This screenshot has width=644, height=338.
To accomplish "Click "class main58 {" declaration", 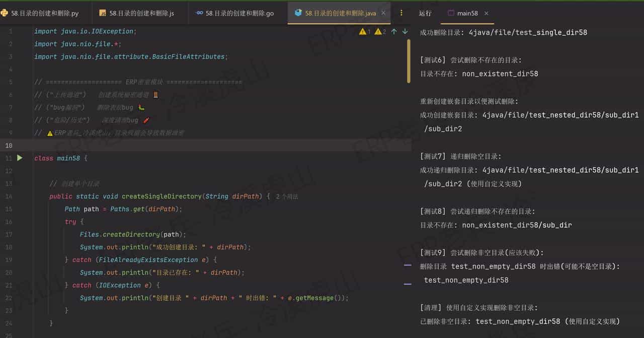I will click(x=61, y=158).
